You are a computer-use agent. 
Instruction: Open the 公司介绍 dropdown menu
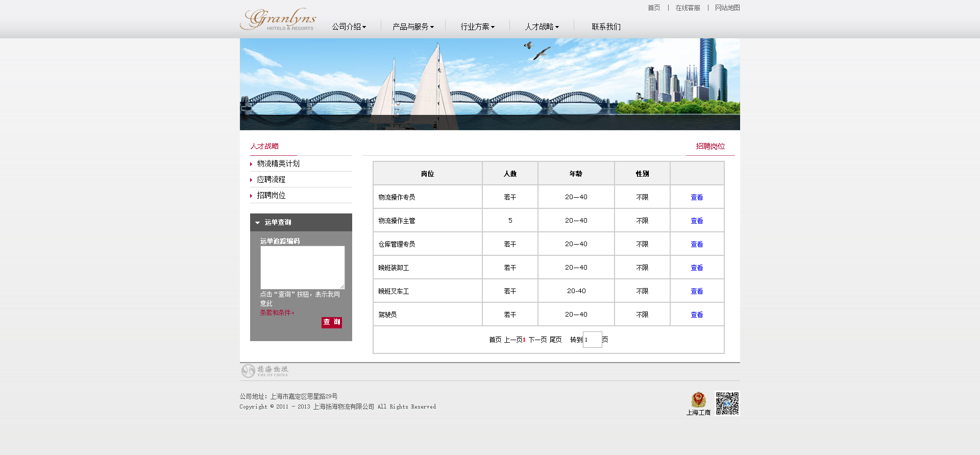[349, 27]
